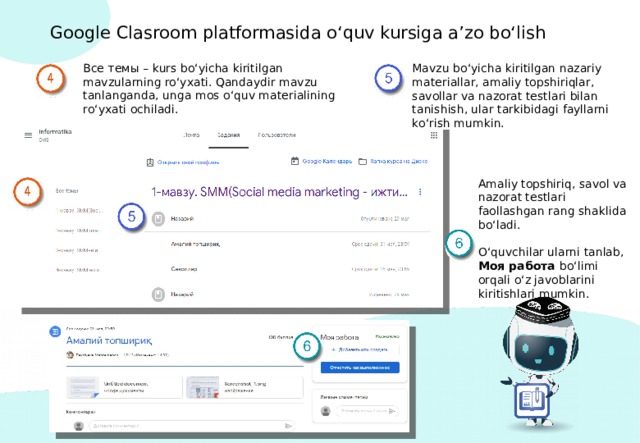
Task: Click the grey material icon of first Назарий row
Action: [158, 219]
